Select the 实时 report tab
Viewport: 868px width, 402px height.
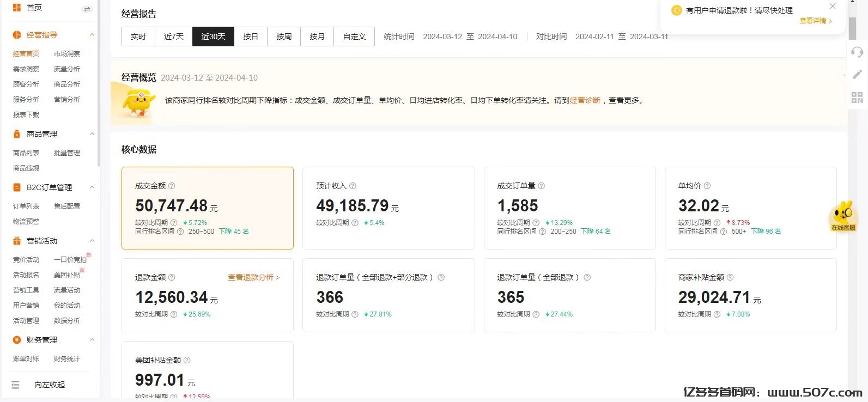pos(138,36)
